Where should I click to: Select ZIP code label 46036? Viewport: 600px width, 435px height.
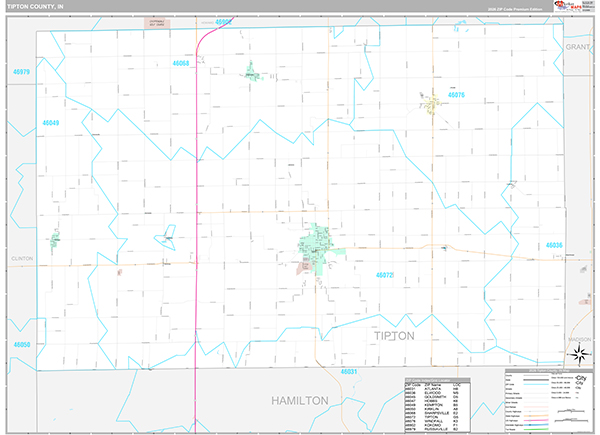554,245
